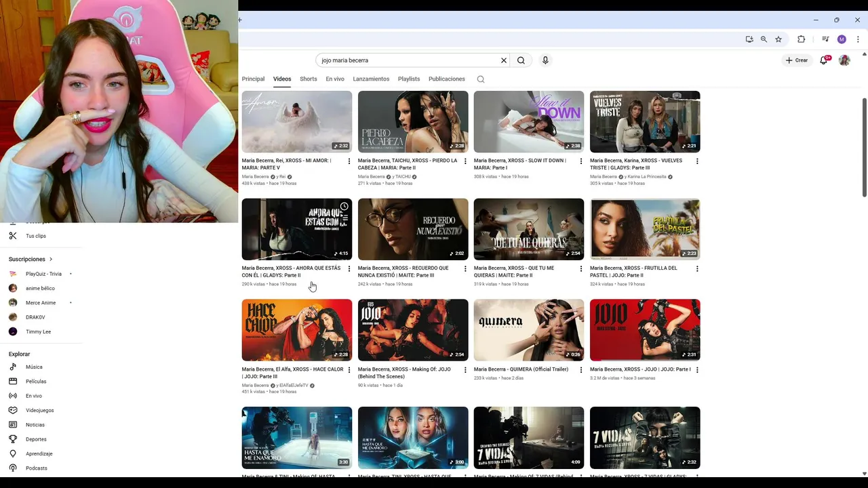
Task: Open a new browser tab with plus
Action: coord(240,20)
